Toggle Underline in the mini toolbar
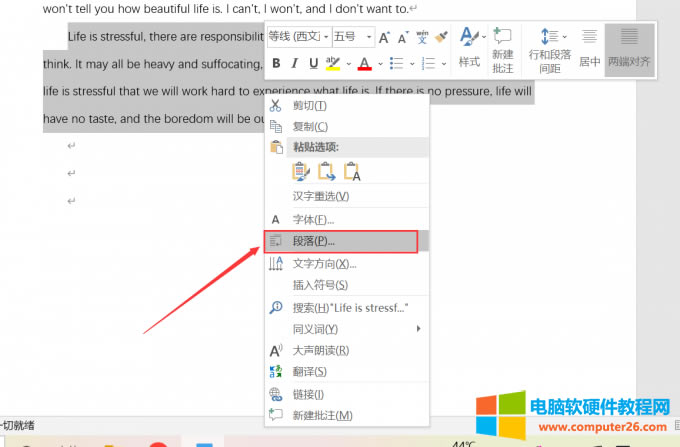This screenshot has height=447, width=680. coord(314,63)
